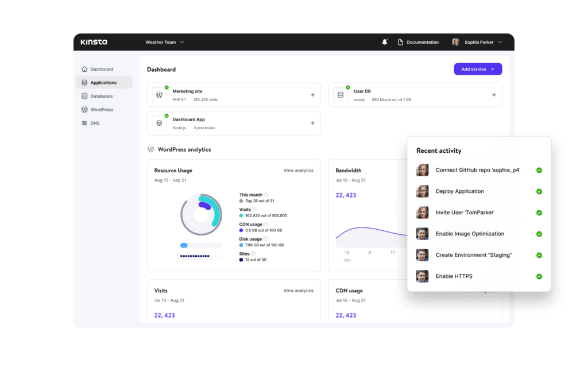
Task: Open the Add service dropdown
Action: click(x=478, y=69)
